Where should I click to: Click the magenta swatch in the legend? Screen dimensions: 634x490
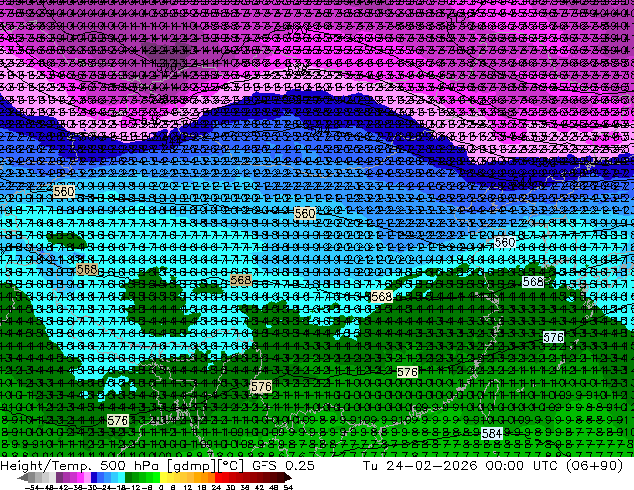80,478
